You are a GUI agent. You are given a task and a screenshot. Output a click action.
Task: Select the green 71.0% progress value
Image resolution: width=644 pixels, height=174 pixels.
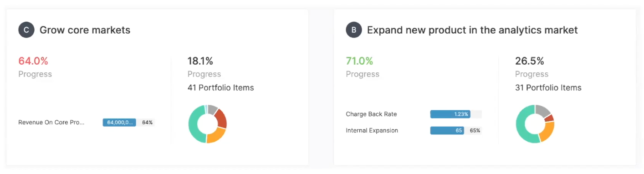tap(359, 61)
